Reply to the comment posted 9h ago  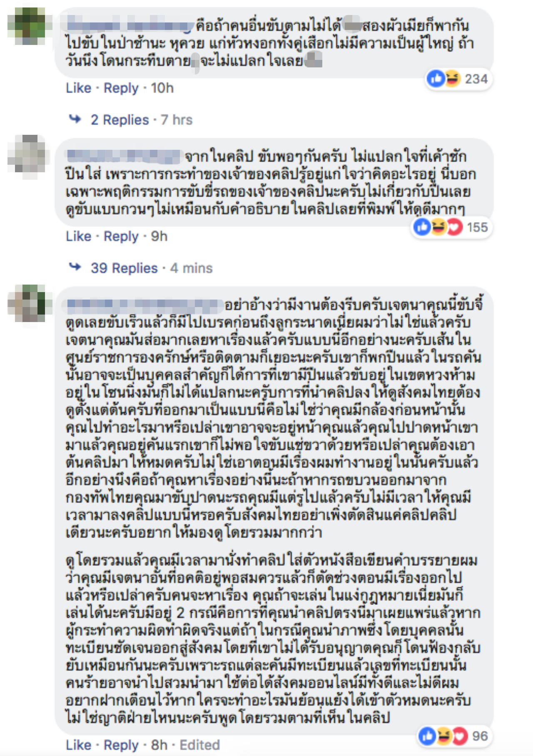[121, 236]
